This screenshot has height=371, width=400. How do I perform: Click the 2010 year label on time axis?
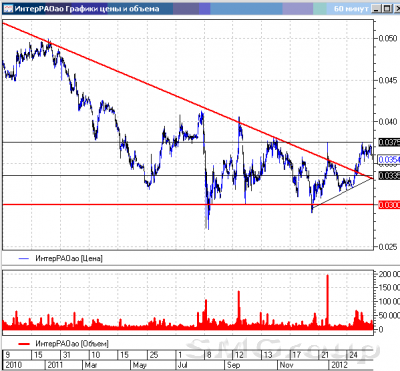(x=13, y=365)
